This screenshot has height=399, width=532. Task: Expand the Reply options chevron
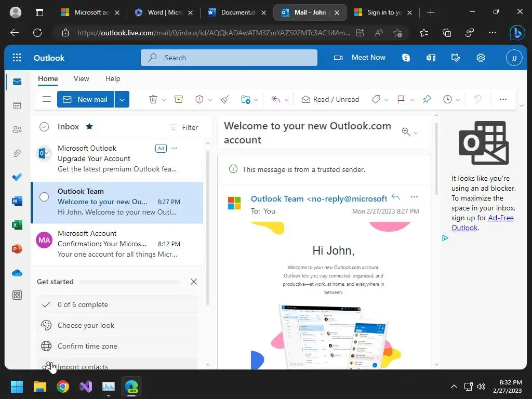click(x=286, y=100)
